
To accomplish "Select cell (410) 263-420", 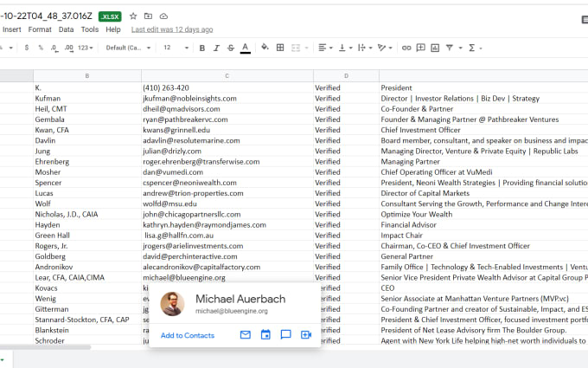I will pyautogui.click(x=227, y=87).
